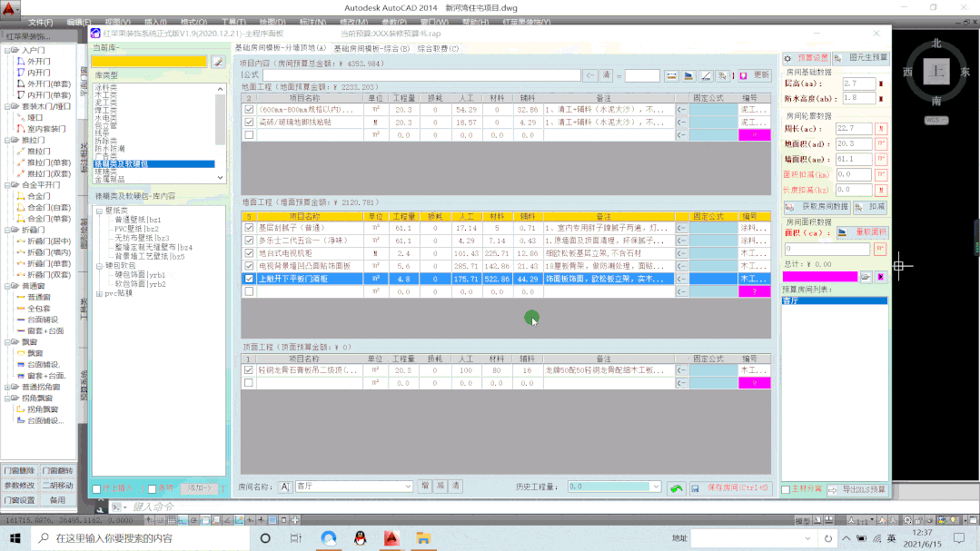
Task: Click the unit icon next to 长度扣减
Action: pyautogui.click(x=881, y=190)
